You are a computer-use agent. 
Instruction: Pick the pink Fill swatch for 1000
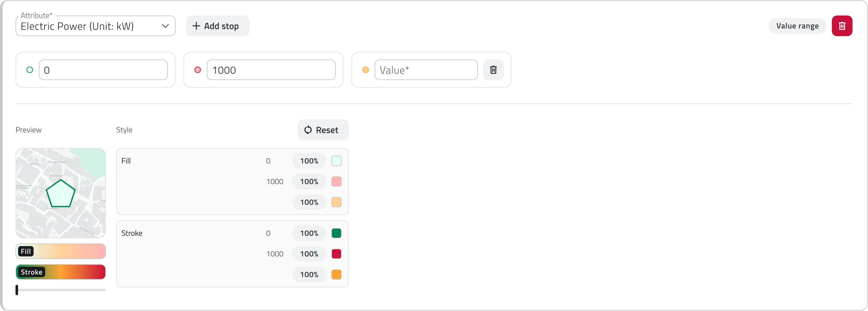point(336,181)
